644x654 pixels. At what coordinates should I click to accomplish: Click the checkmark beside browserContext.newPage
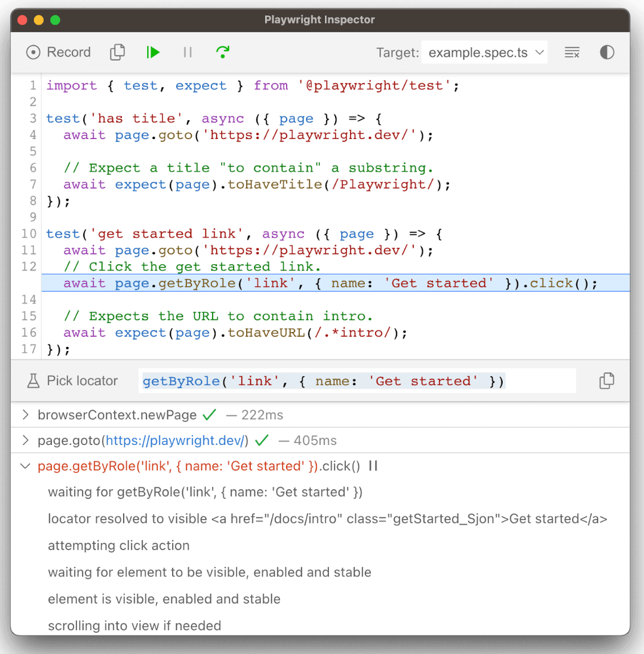(209, 415)
